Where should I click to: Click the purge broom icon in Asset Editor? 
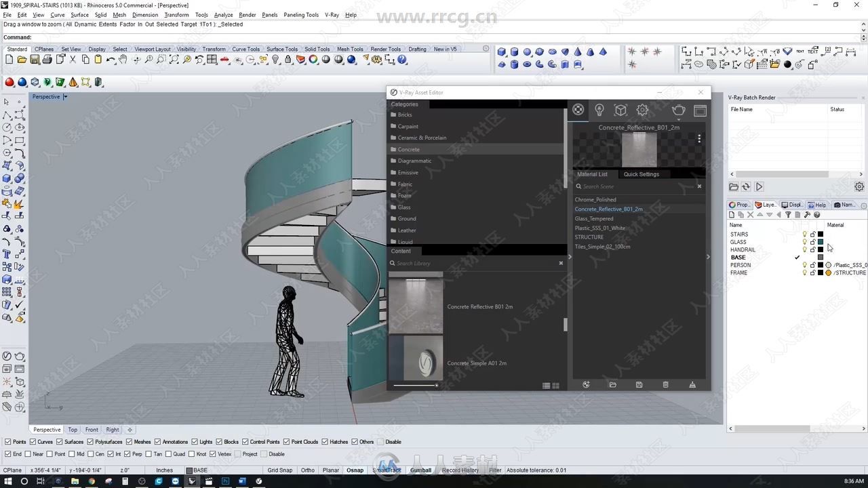pyautogui.click(x=692, y=384)
